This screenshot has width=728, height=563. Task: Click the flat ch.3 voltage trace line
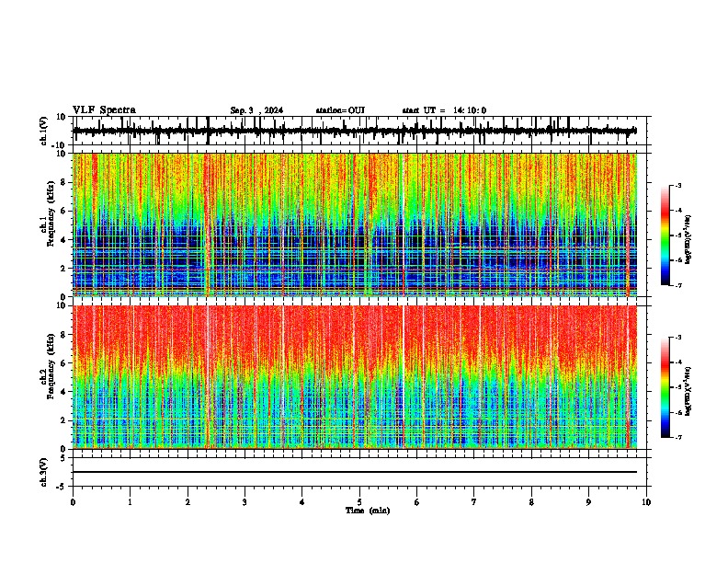coord(355,472)
